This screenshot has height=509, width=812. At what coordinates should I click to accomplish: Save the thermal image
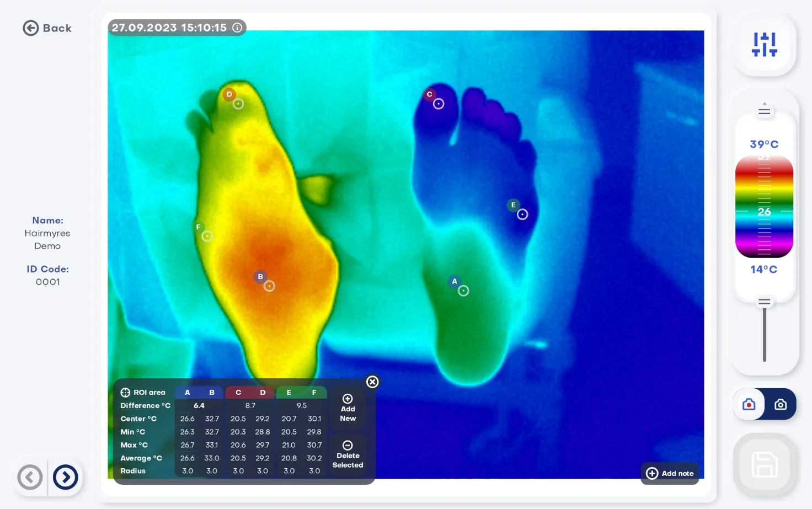(x=765, y=464)
